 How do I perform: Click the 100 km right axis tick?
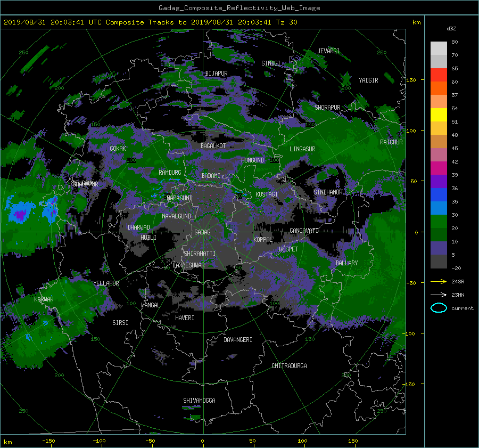(x=411, y=131)
